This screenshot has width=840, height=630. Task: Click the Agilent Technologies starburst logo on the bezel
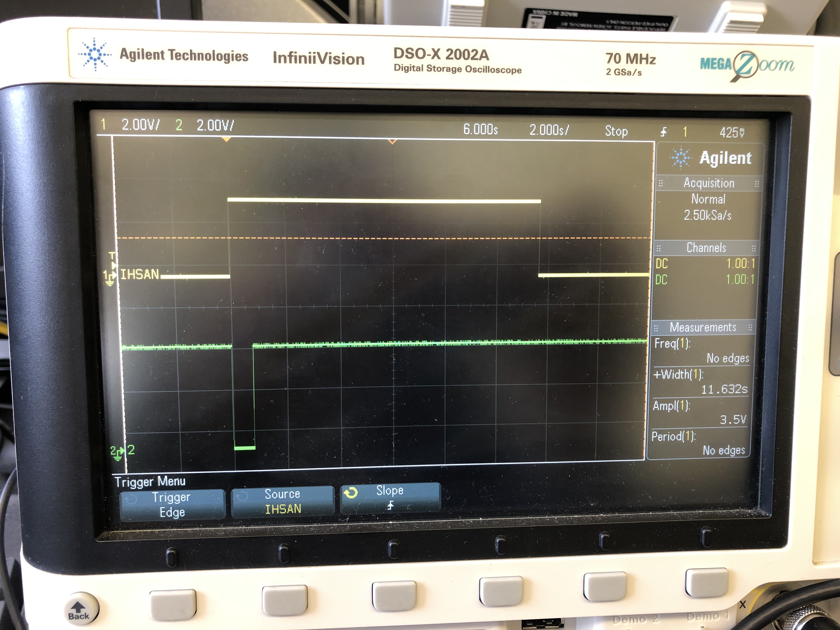tap(95, 54)
